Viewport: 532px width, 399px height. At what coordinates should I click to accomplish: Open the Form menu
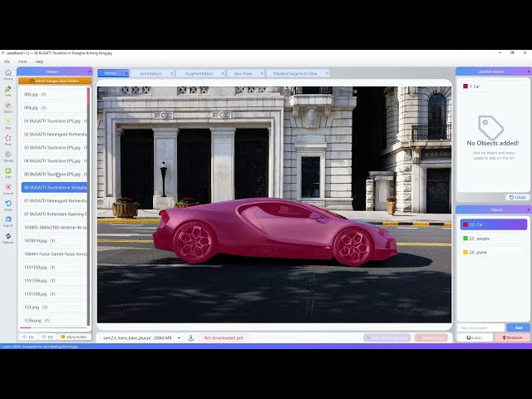click(x=22, y=62)
